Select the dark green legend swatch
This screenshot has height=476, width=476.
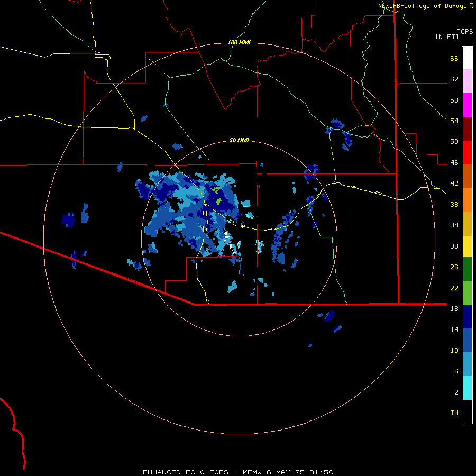pyautogui.click(x=467, y=269)
